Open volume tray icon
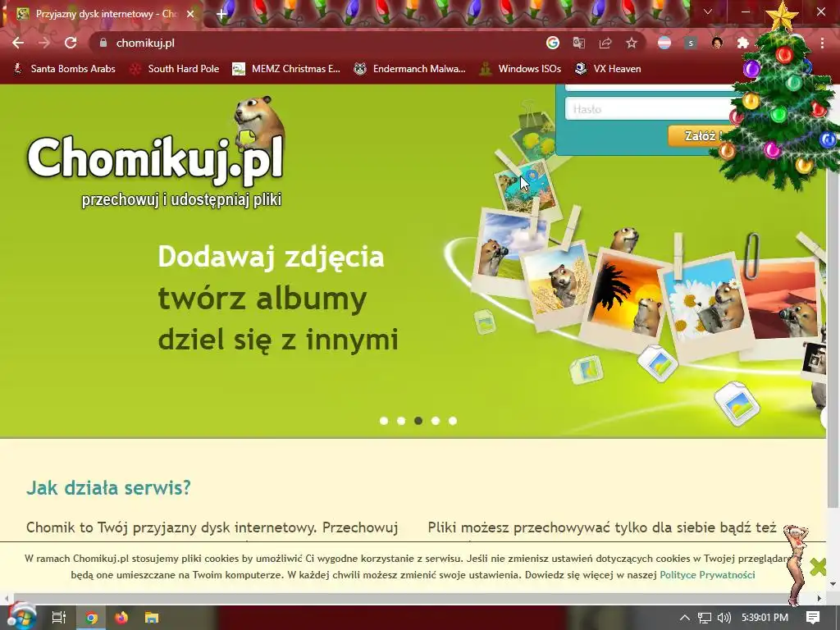The height and width of the screenshot is (630, 840). [x=724, y=618]
